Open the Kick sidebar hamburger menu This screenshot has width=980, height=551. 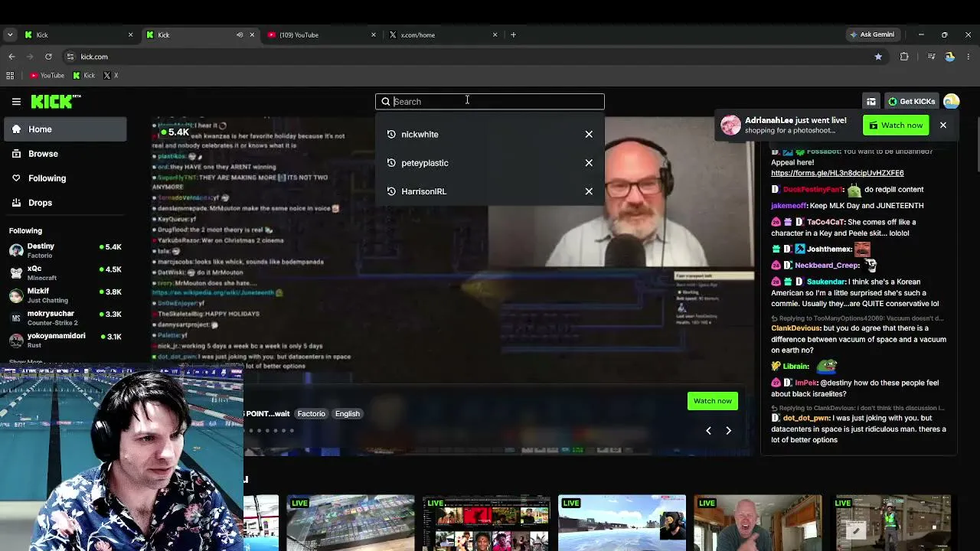[16, 101]
